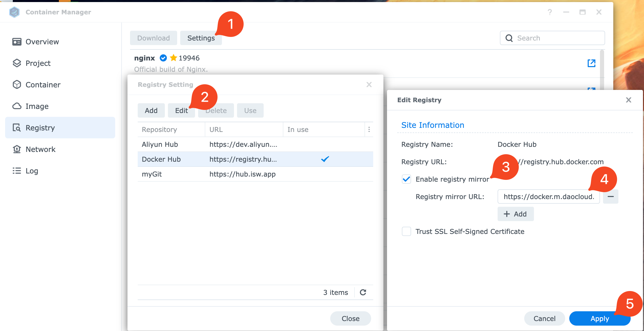Click the Docker Hub in-use checkmark
Image resolution: width=644 pixels, height=331 pixels.
(x=325, y=159)
